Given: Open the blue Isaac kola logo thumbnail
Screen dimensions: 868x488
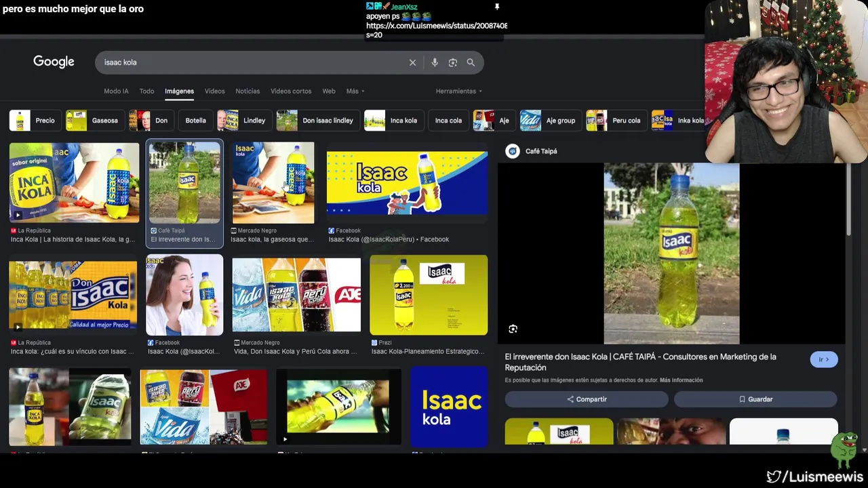Looking at the screenshot, I should pos(449,407).
